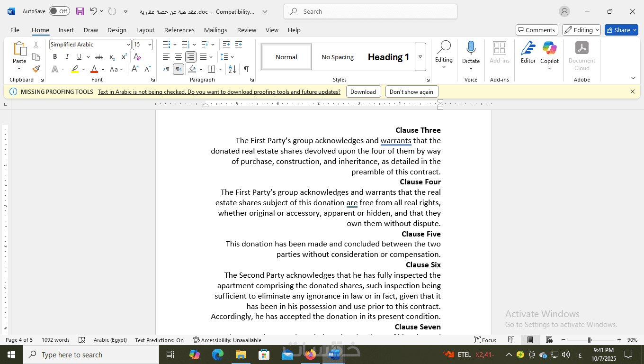Set left-to-right text direction

click(166, 69)
